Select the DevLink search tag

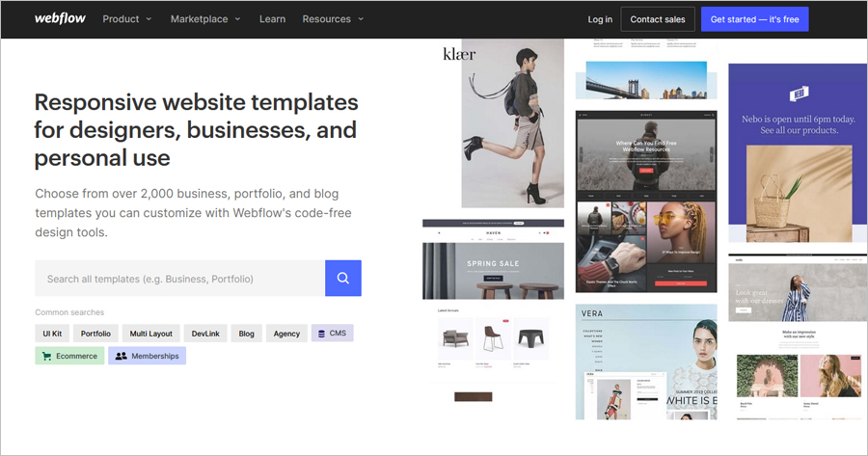pyautogui.click(x=205, y=334)
